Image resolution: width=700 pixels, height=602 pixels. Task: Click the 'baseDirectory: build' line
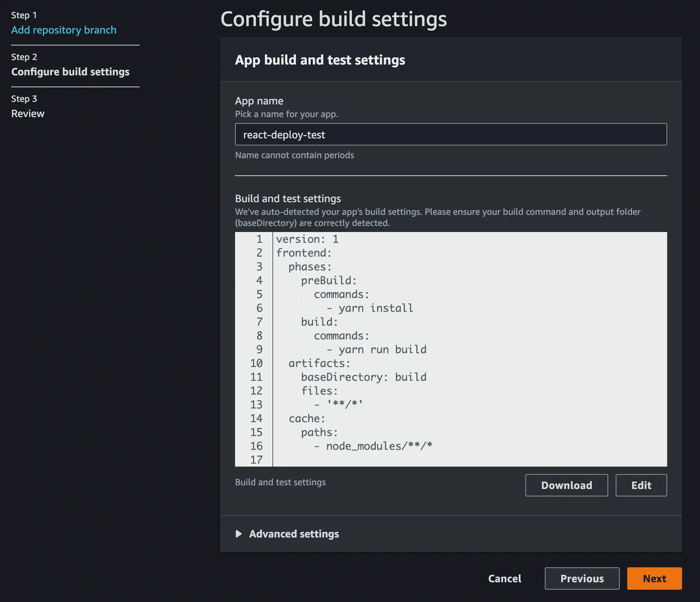point(363,377)
